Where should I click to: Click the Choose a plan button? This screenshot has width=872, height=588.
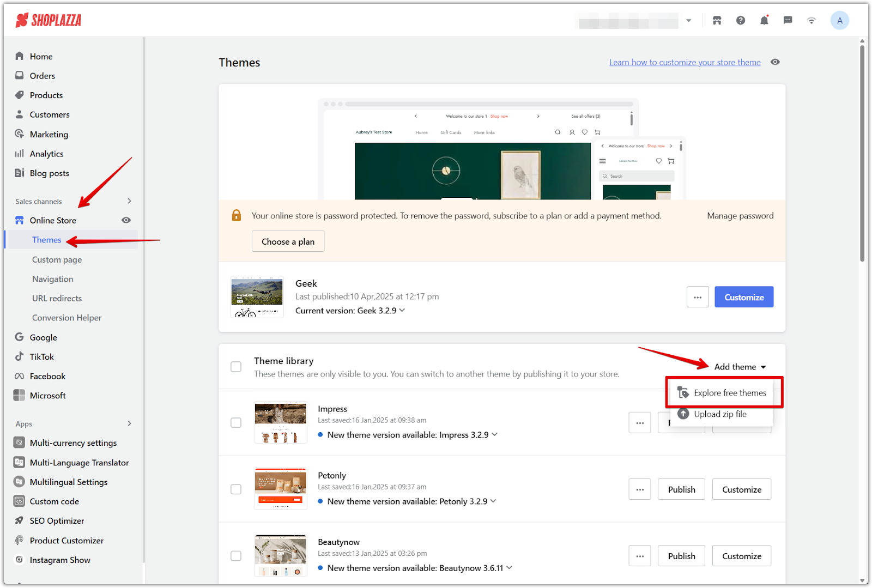288,241
